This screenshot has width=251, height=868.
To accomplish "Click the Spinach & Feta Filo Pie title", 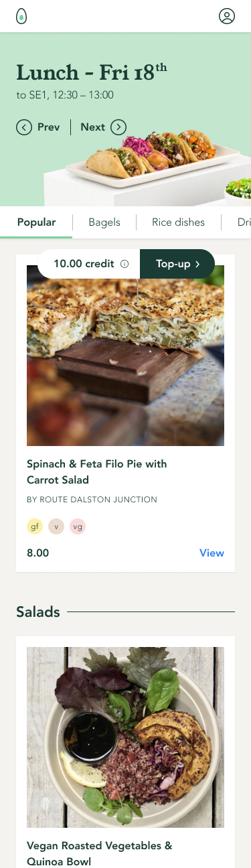I will coord(97,472).
